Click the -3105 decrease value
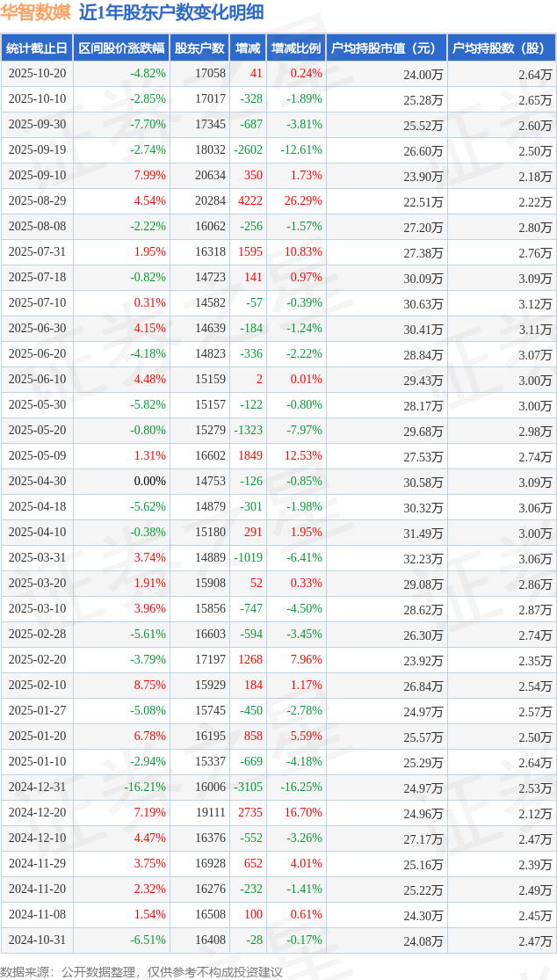The height and width of the screenshot is (980, 557). coord(249,787)
